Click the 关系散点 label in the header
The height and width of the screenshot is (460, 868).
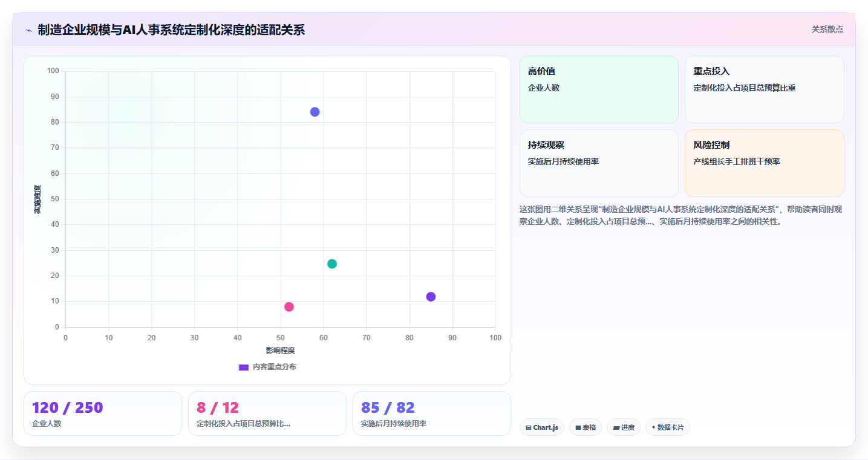[x=827, y=29]
